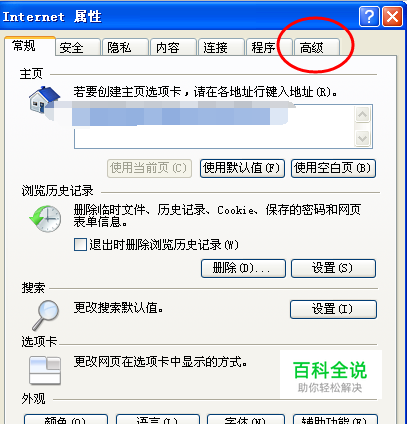Go to the 内容 tab
This screenshot has width=407, height=424.
click(173, 47)
